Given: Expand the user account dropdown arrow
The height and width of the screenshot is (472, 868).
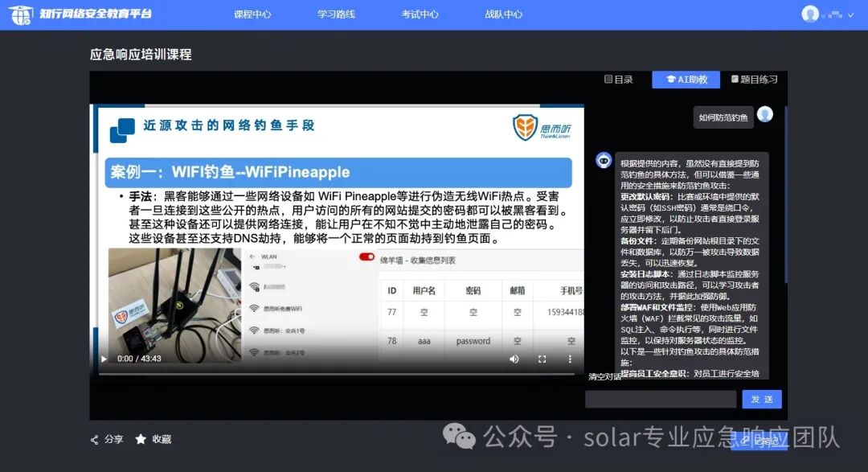Looking at the screenshot, I should click(851, 15).
